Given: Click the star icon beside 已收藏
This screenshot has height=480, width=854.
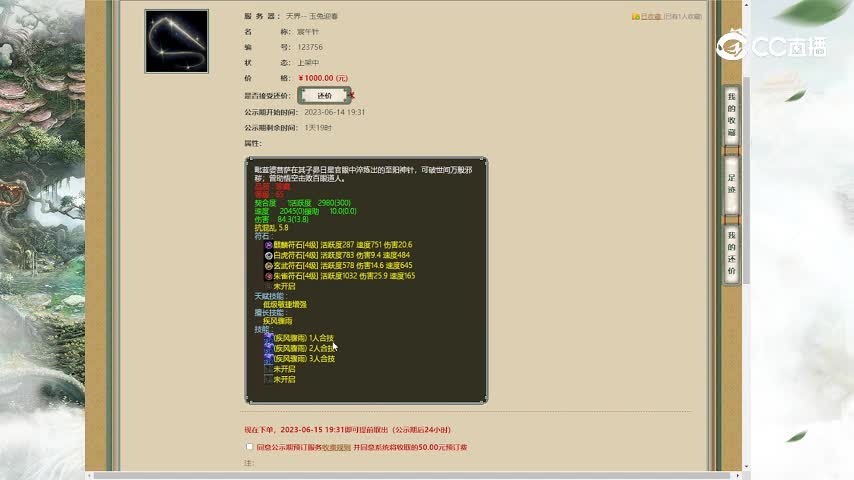Looking at the screenshot, I should [x=636, y=17].
